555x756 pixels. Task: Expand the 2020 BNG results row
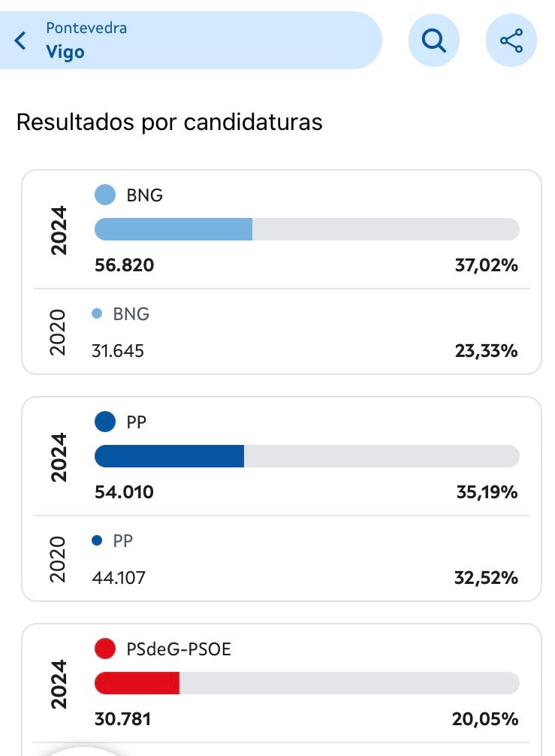tap(278, 331)
